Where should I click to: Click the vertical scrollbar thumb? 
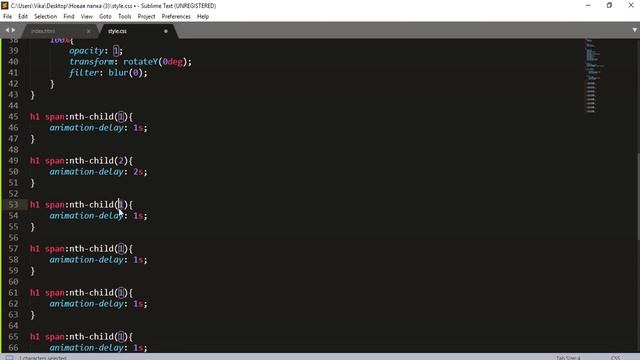(638, 196)
